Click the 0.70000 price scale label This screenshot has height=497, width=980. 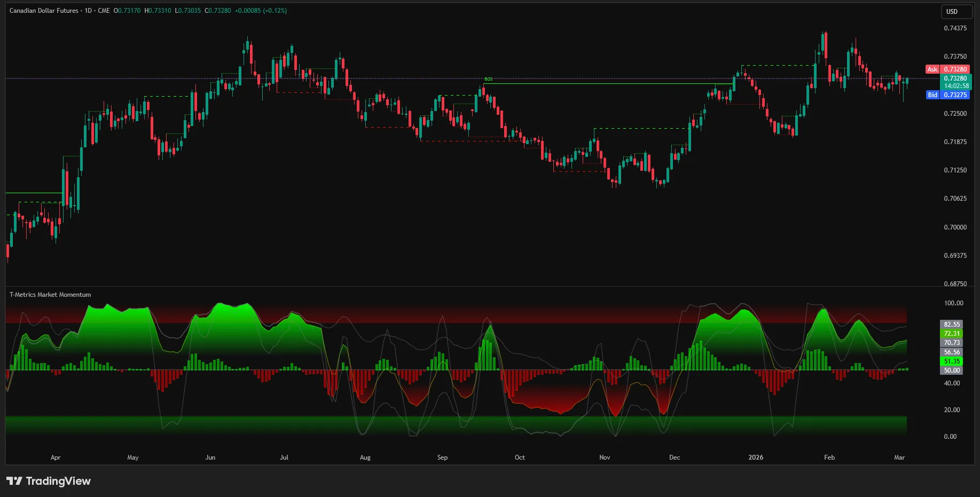pyautogui.click(x=955, y=227)
